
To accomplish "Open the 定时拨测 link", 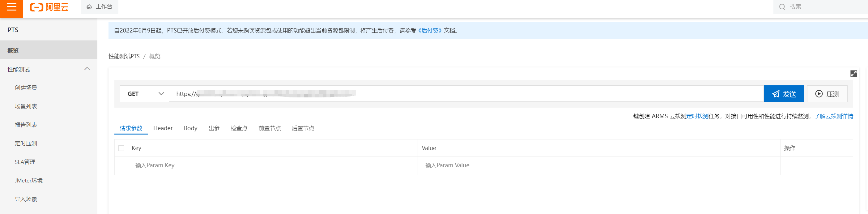I will click(x=697, y=116).
